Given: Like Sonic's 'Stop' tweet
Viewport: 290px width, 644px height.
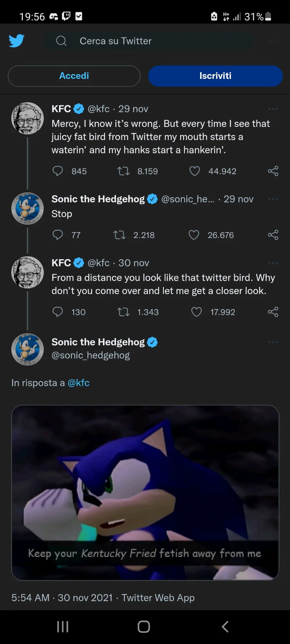Looking at the screenshot, I should [x=194, y=235].
